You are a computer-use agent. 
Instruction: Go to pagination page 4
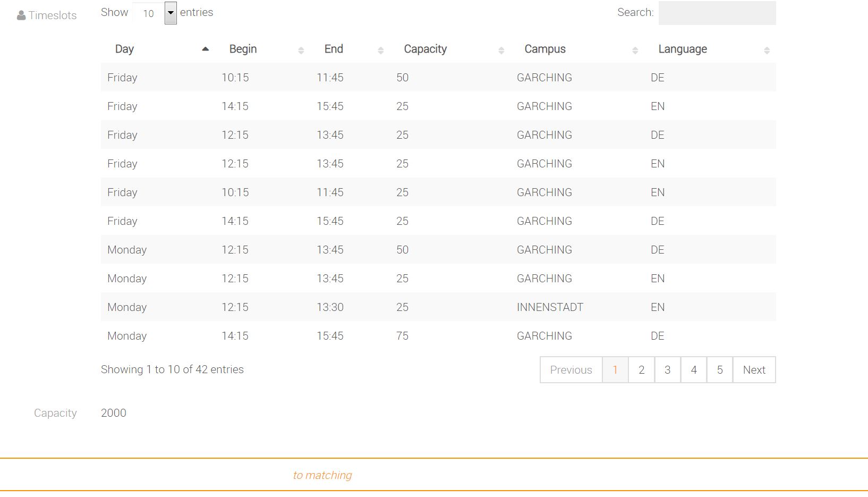(x=694, y=370)
